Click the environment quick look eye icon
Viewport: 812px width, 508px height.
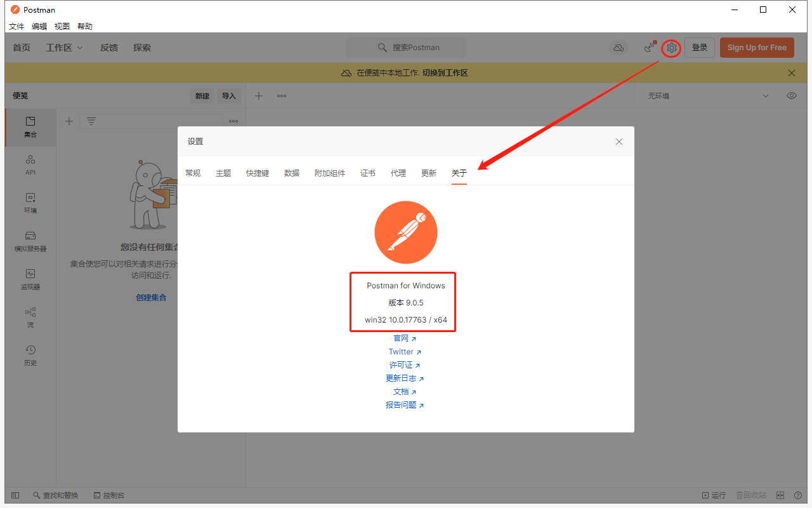[x=792, y=96]
